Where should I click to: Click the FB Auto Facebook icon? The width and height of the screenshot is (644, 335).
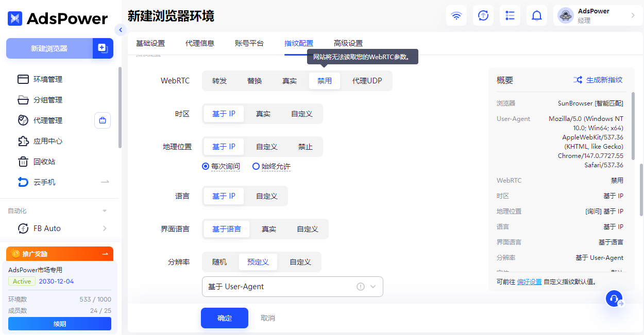23,228
